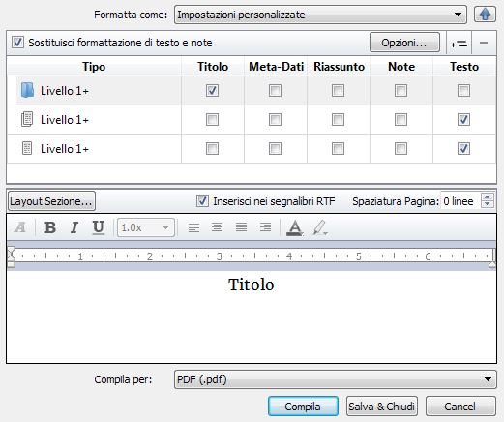
Task: Click blue up-arrow button beside Formatta come
Action: (x=485, y=15)
